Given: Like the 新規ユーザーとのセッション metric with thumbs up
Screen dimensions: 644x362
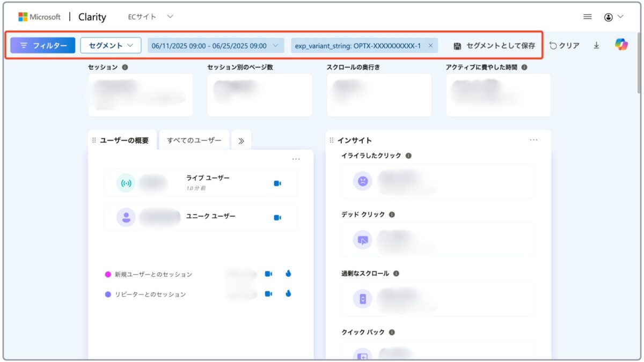Looking at the screenshot, I should pyautogui.click(x=288, y=273).
